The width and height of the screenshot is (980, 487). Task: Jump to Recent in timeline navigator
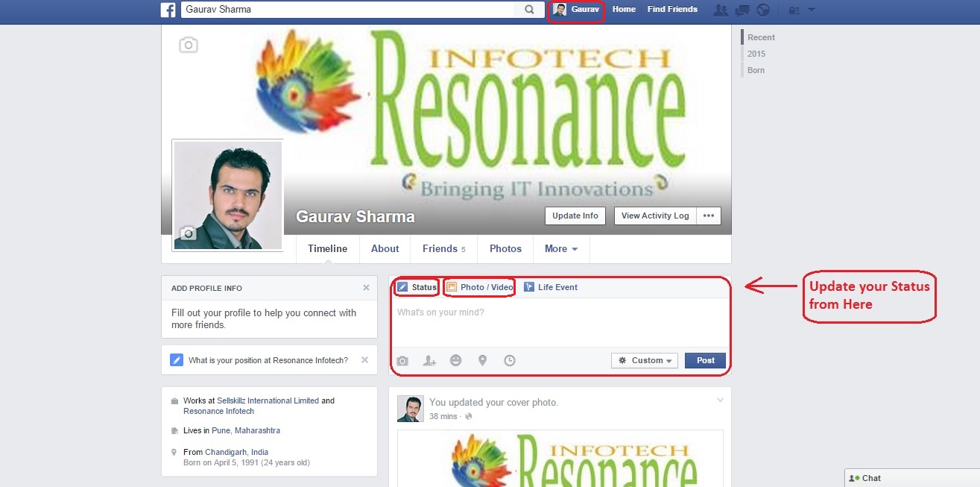(x=761, y=37)
